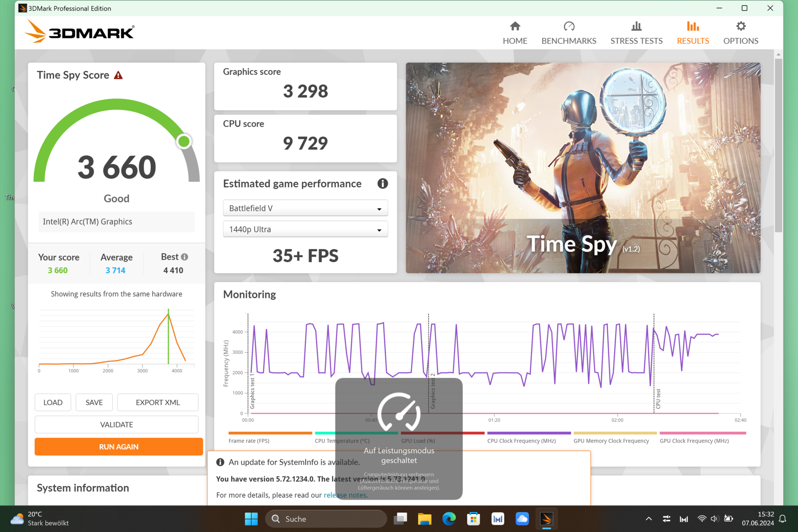Click the M icon in the system tray
The height and width of the screenshot is (532, 798).
click(684, 519)
